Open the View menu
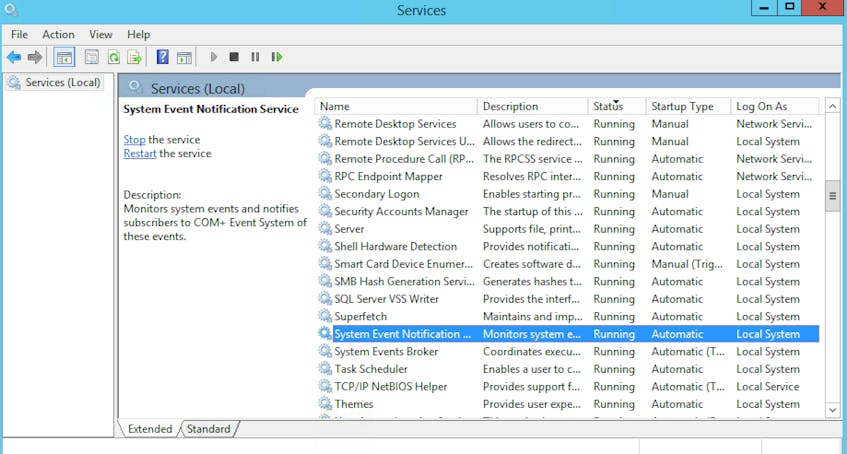Image resolution: width=847 pixels, height=454 pixels. pos(100,35)
